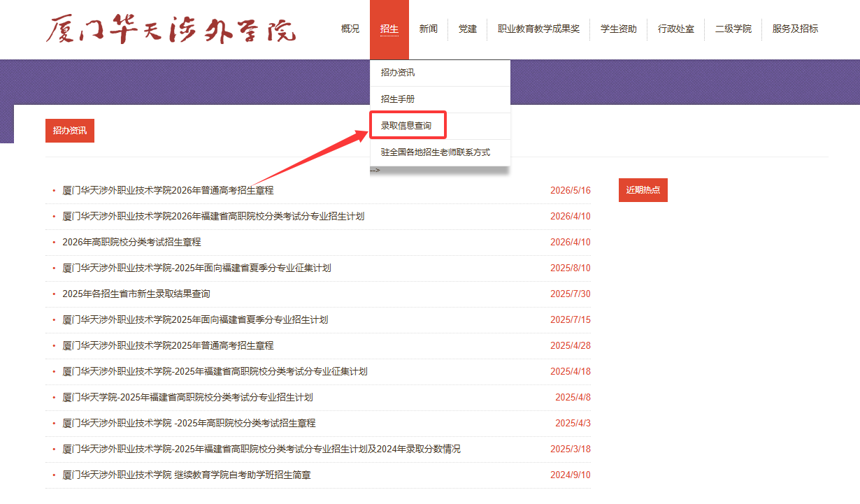Open 2025年面向福建省夏季分专业招生计划 link
This screenshot has height=504, width=860.
[195, 319]
